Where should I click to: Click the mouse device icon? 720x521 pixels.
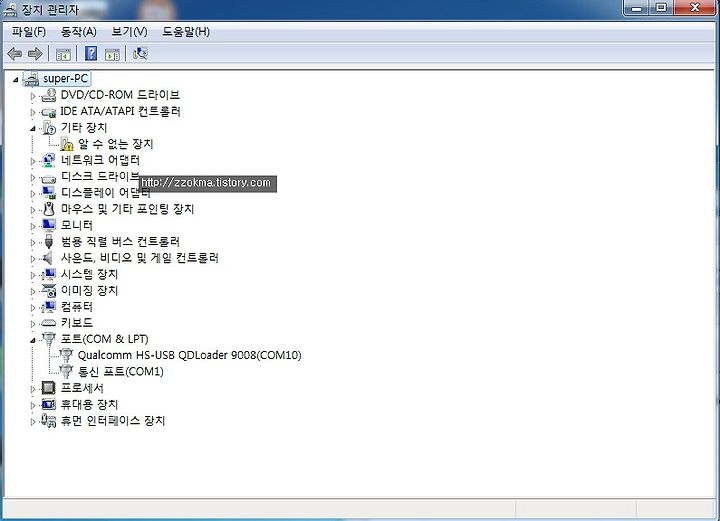point(49,209)
